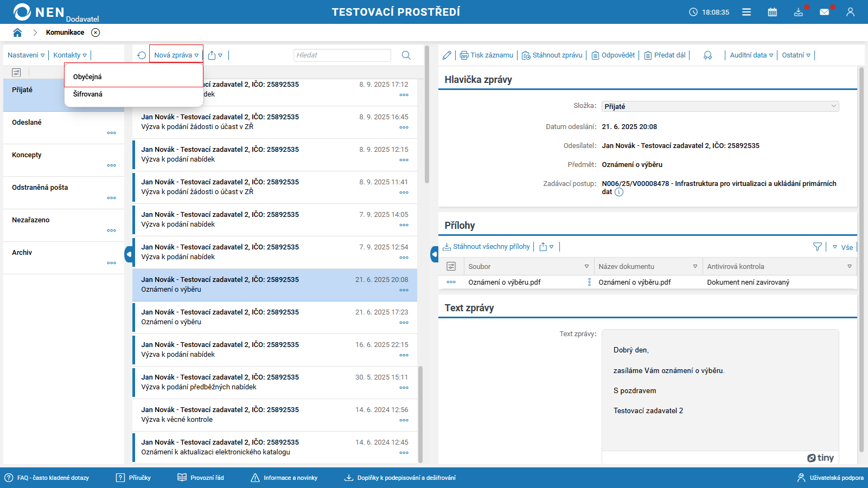Open the Archiv folder
The image size is (868, 488).
tap(63, 258)
